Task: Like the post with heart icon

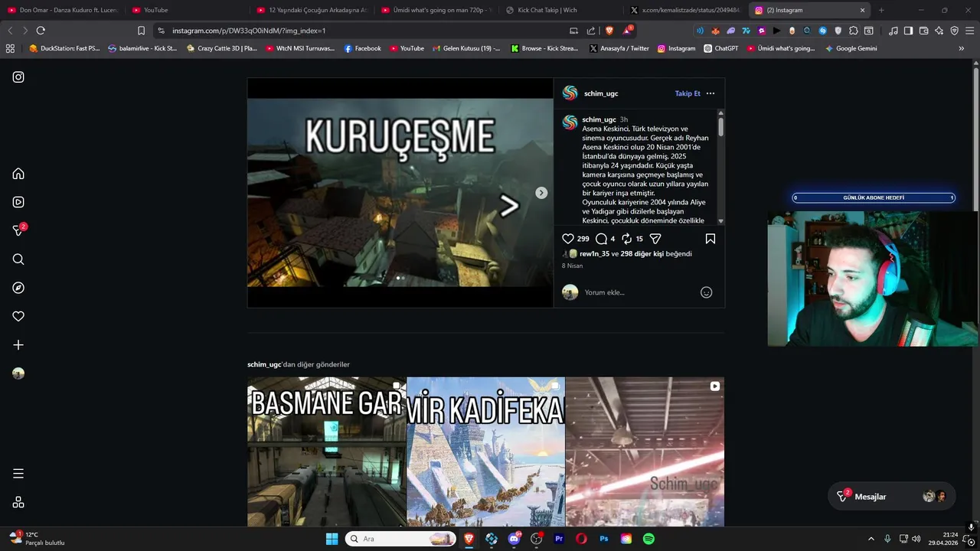Action: pos(568,239)
